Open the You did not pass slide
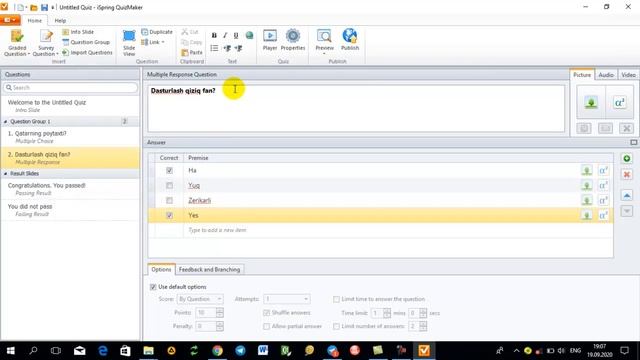The width and height of the screenshot is (640, 360). click(x=70, y=210)
